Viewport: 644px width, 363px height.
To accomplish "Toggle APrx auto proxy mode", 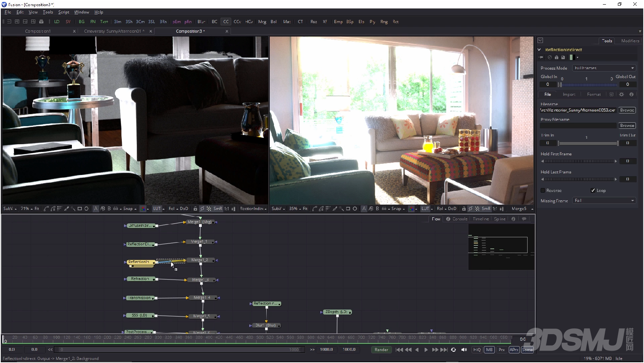I will point(514,350).
